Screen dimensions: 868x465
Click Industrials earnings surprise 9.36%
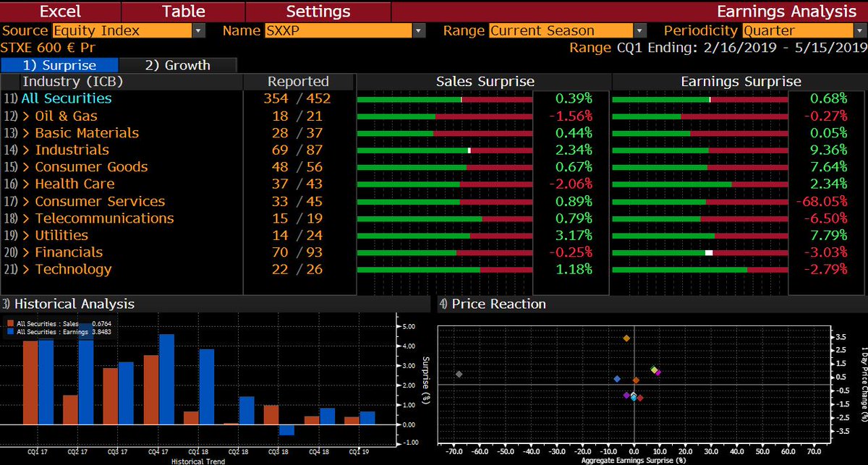click(x=828, y=150)
